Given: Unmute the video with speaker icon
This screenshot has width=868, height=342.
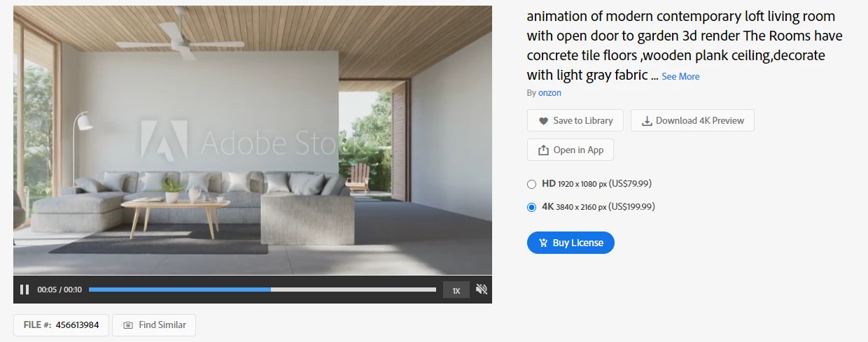Looking at the screenshot, I should click(x=482, y=290).
